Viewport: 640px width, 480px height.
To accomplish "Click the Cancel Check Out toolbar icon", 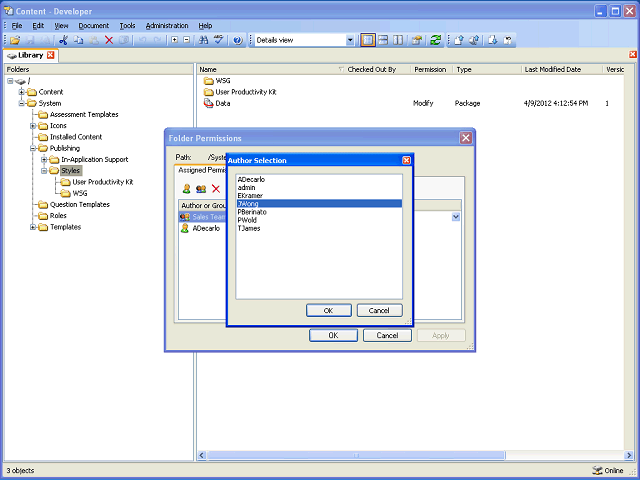I will (x=508, y=40).
